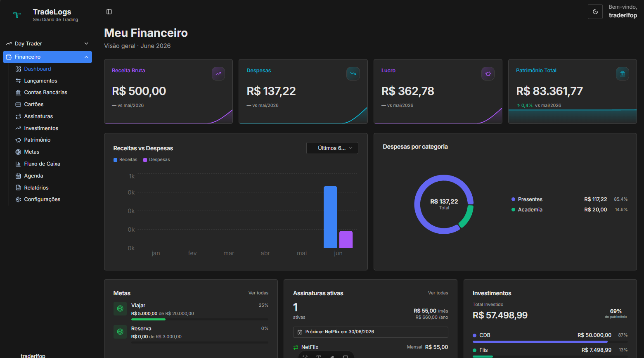Collapse the Financeiro section chevron
Image resolution: width=644 pixels, height=358 pixels.
point(86,57)
